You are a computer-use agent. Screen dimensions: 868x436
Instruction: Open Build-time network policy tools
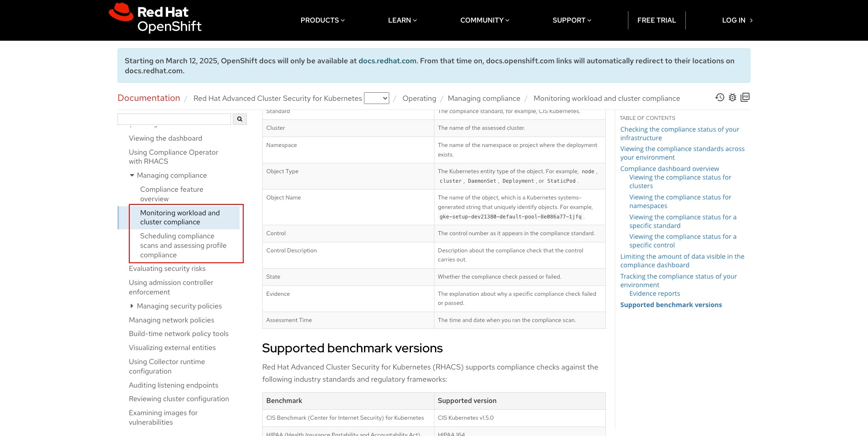(x=179, y=334)
